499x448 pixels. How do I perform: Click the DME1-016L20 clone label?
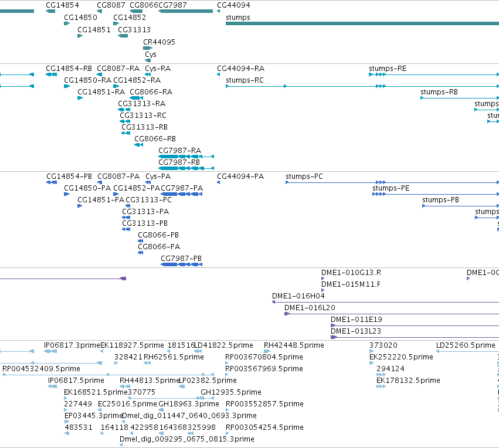[x=310, y=308]
